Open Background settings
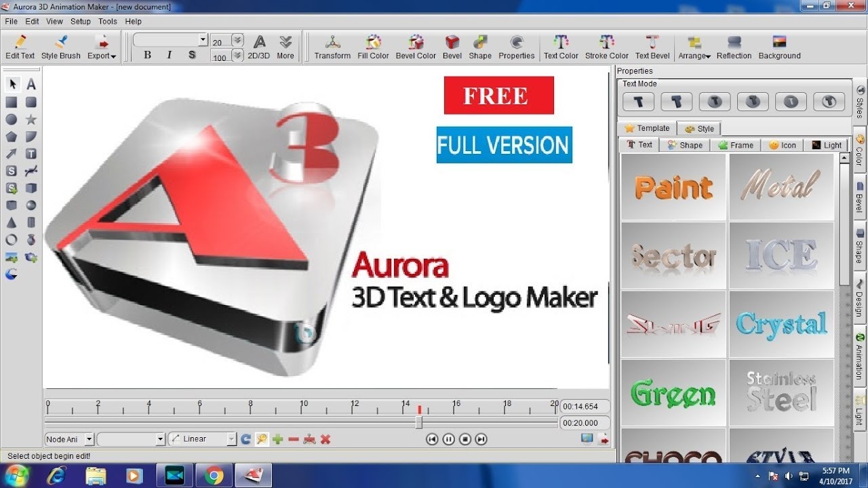Screen dimensions: 868x488 (x=780, y=47)
